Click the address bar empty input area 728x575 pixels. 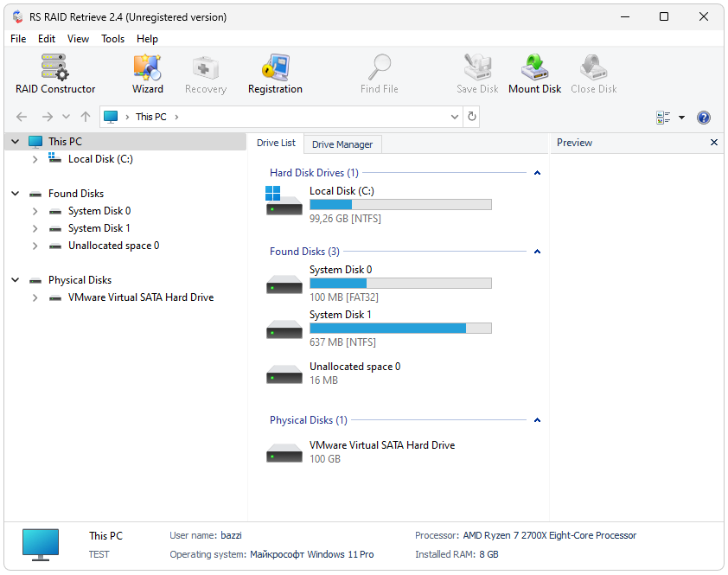click(315, 117)
